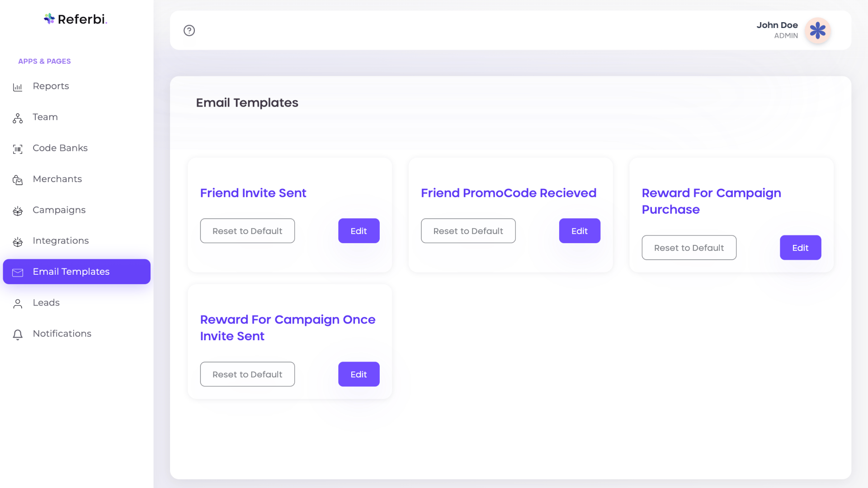Edit the Friend PromoCode Recieved template
Screen dimensions: 868x488
tap(579, 231)
